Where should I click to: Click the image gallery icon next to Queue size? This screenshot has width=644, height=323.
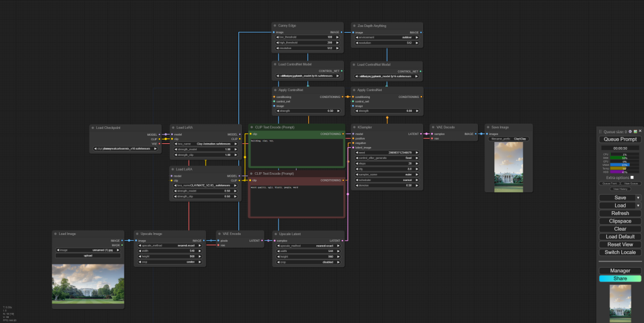pyautogui.click(x=635, y=131)
